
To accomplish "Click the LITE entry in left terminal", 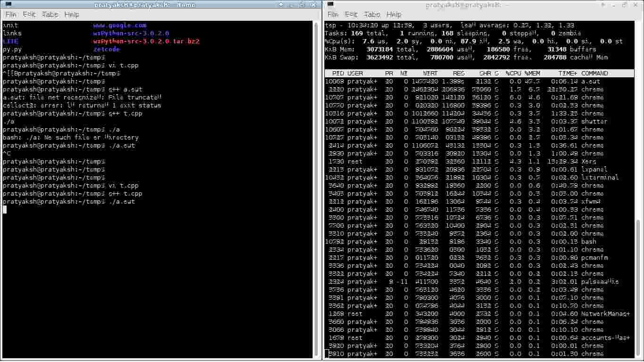I will 10,41.
